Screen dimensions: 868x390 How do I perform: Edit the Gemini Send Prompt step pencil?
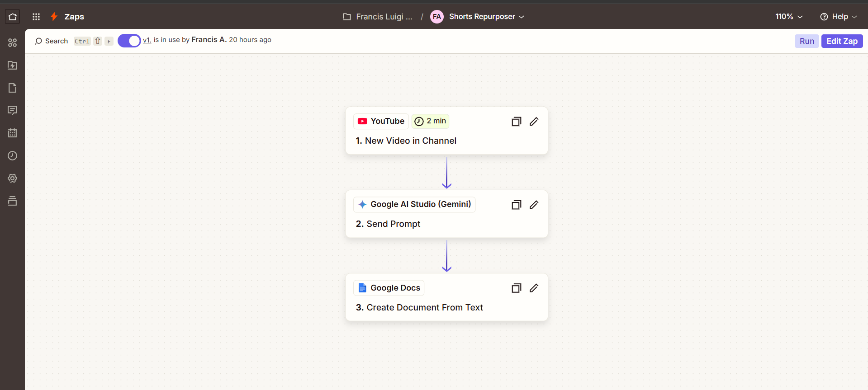(534, 205)
